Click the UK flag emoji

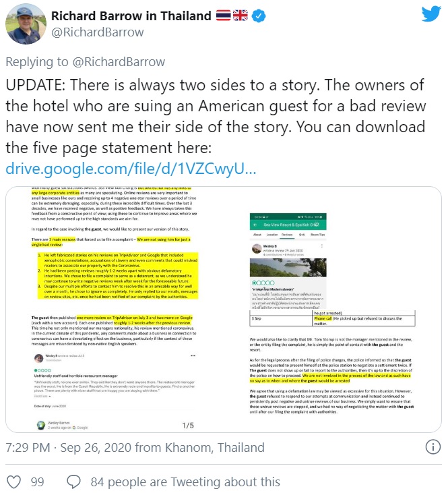click(241, 16)
